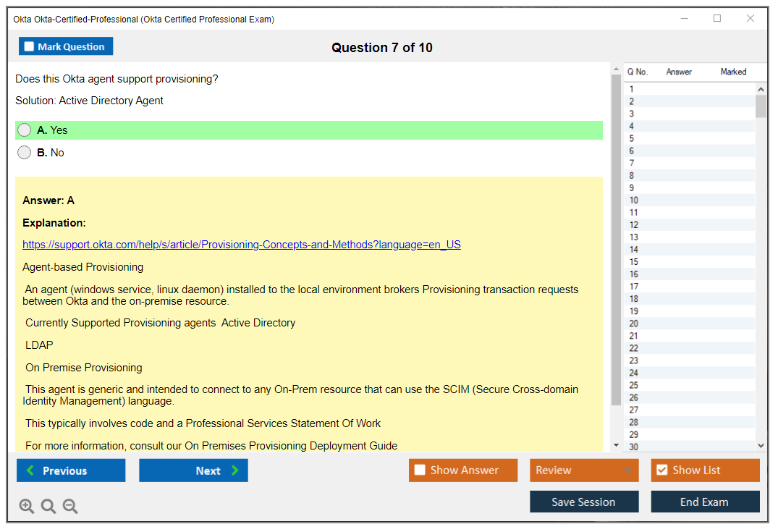Enable the Show Answer checkbox
This screenshot has height=532, width=778.
click(420, 470)
